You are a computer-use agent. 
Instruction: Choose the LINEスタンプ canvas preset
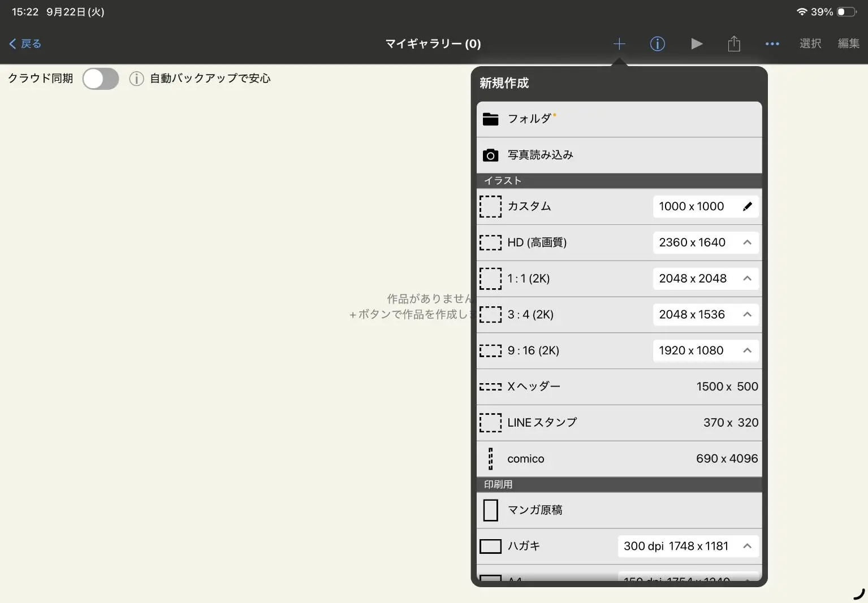click(619, 423)
